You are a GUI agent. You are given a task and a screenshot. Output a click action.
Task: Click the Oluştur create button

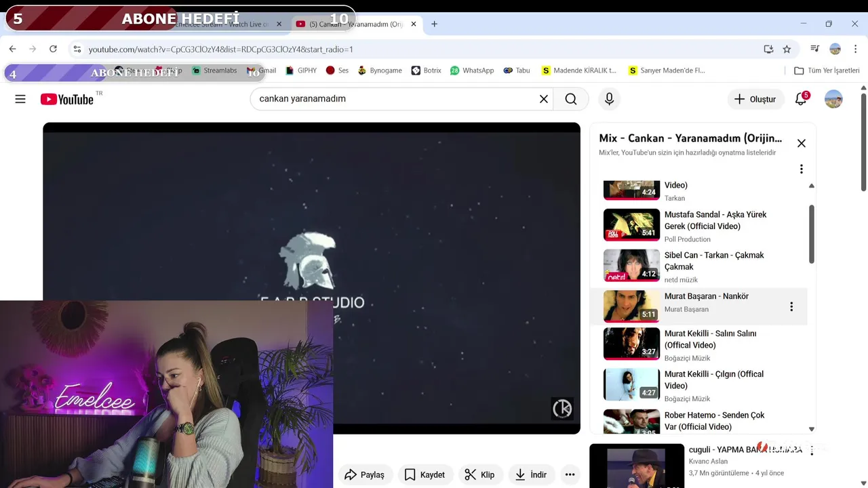[755, 99]
